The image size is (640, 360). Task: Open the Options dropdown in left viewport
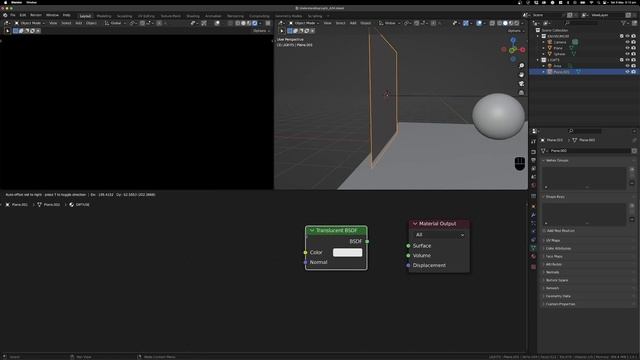(x=261, y=31)
